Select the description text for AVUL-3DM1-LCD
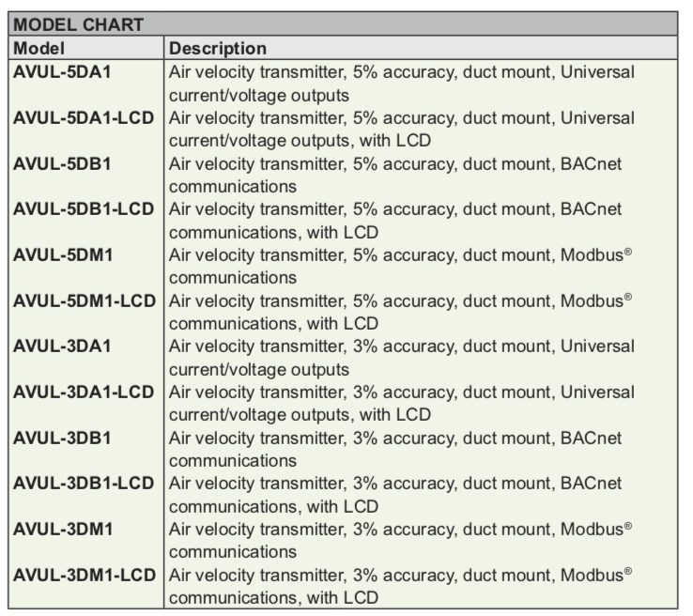Image resolution: width=693 pixels, height=616 pixels. (400, 586)
